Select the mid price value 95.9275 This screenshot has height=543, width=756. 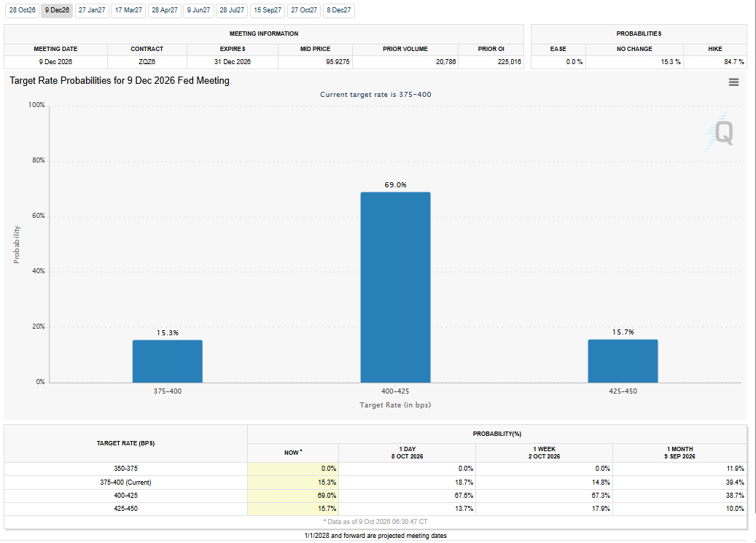tap(338, 62)
